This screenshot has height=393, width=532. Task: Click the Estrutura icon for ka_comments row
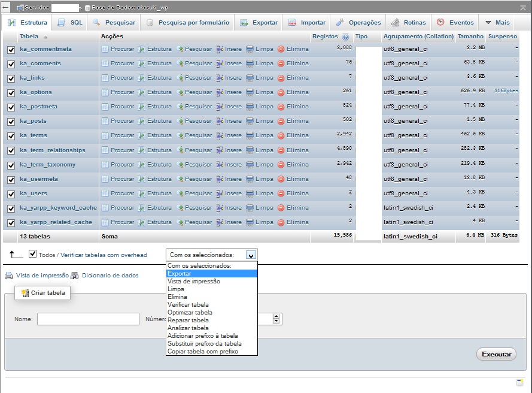point(141,64)
